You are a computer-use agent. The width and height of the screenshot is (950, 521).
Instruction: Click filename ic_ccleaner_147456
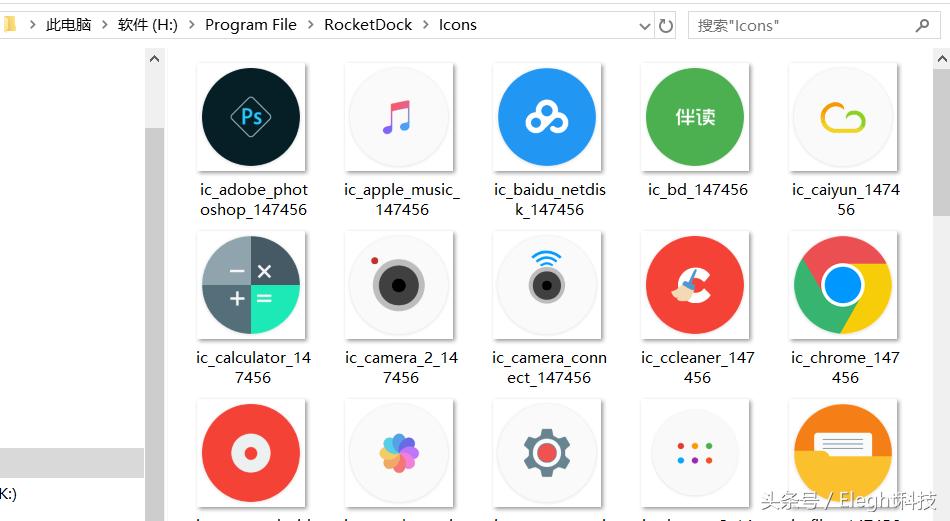pos(697,367)
